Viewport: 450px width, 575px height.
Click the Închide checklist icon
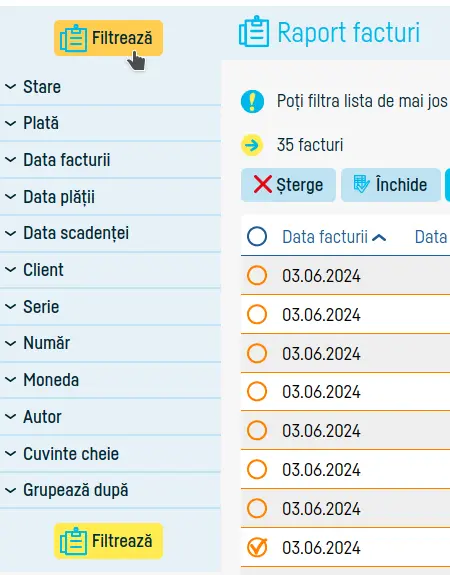coord(362,184)
